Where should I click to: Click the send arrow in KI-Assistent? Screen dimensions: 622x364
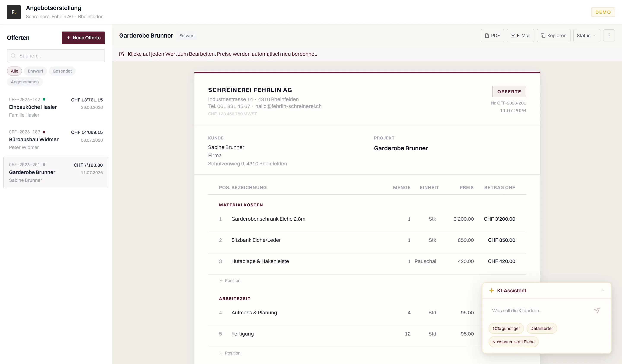[x=597, y=310]
